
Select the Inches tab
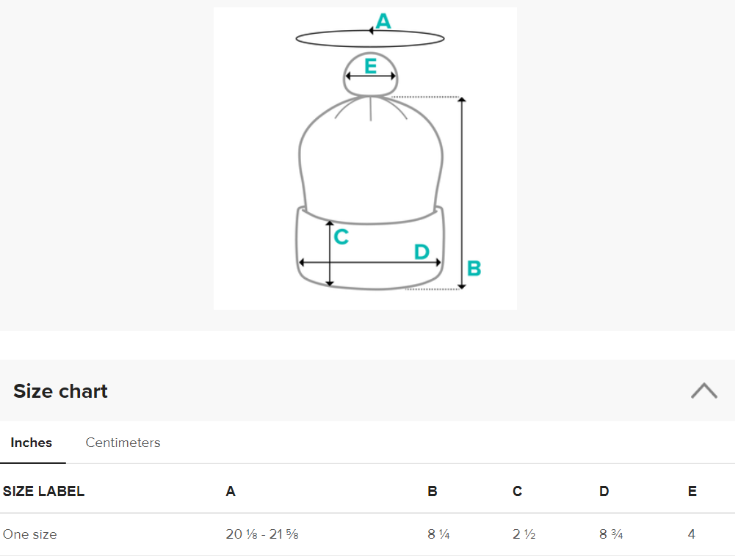pos(32,443)
